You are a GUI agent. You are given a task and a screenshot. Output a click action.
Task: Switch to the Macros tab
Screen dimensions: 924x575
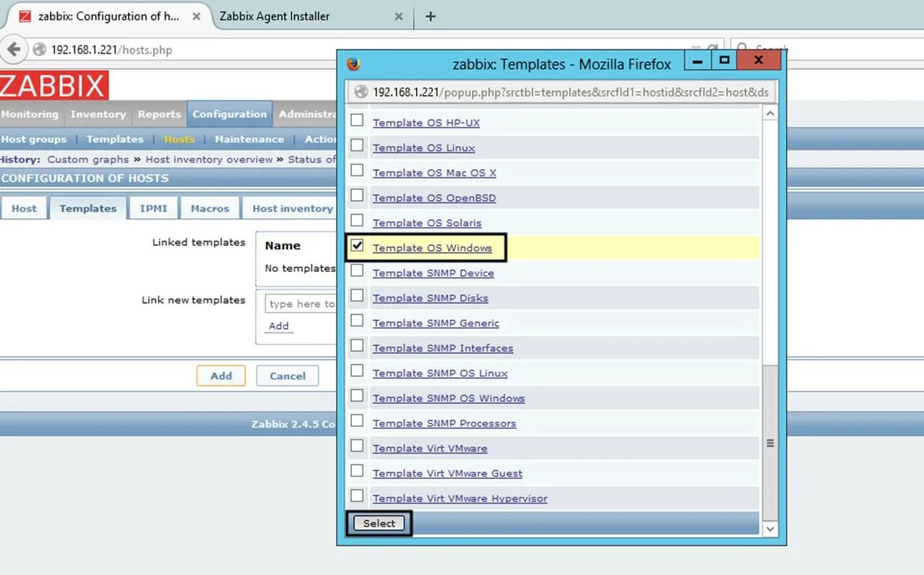click(210, 208)
